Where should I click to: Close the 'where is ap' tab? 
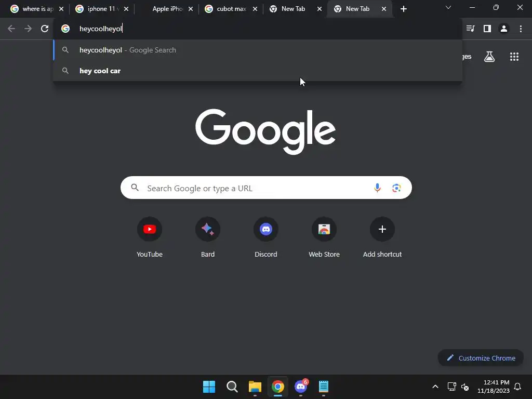[x=61, y=9]
